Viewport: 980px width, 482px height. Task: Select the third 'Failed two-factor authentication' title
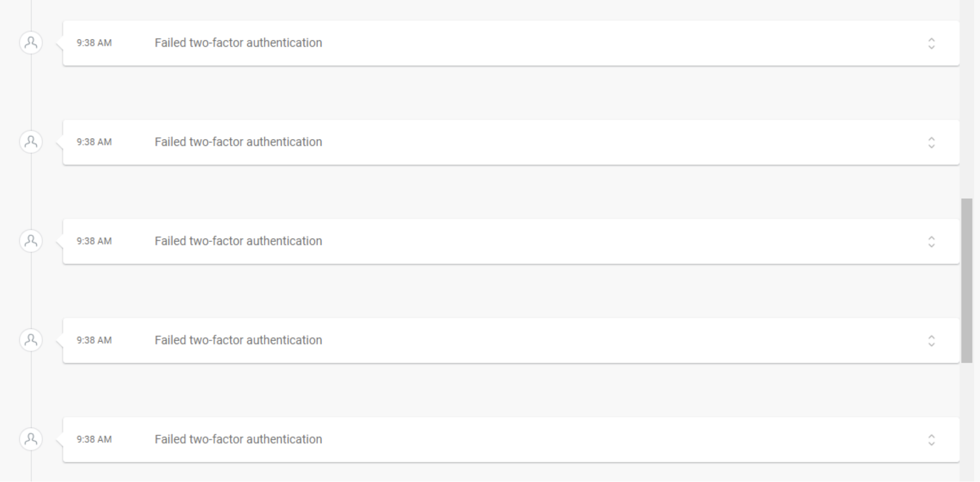pyautogui.click(x=238, y=241)
